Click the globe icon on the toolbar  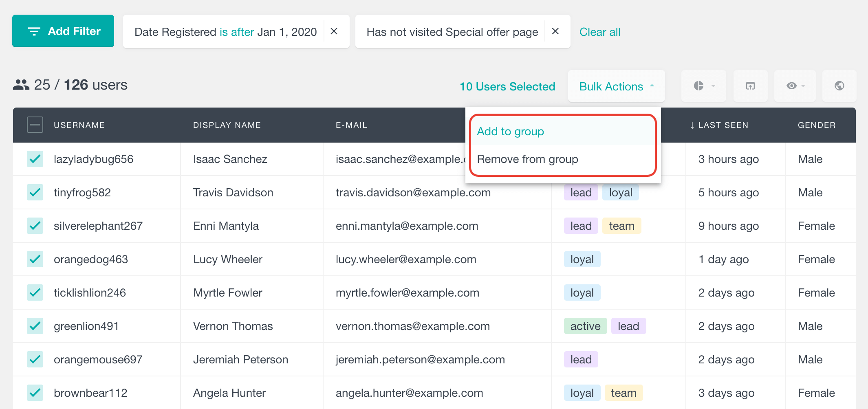[x=839, y=86]
